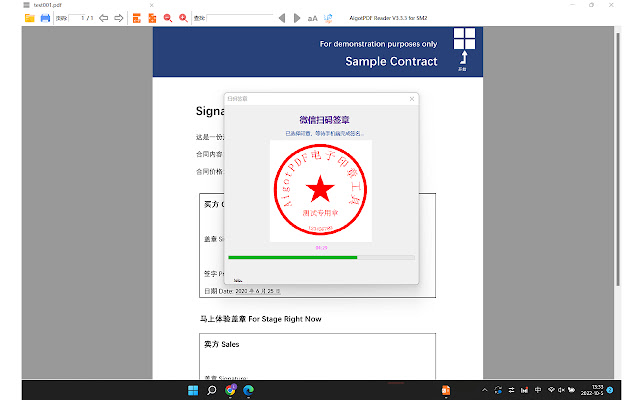Open the Windows Start menu
This screenshot has height=400, width=640.
pyautogui.click(x=193, y=390)
